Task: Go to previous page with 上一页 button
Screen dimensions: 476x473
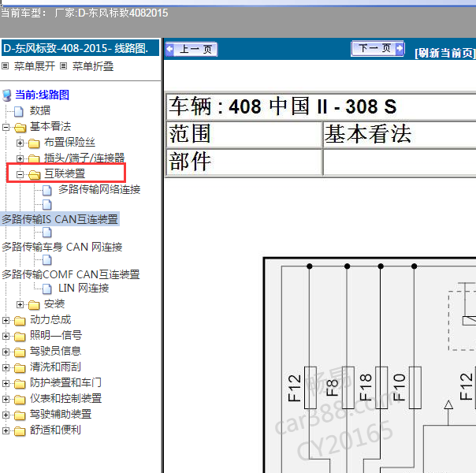Action: click(192, 49)
